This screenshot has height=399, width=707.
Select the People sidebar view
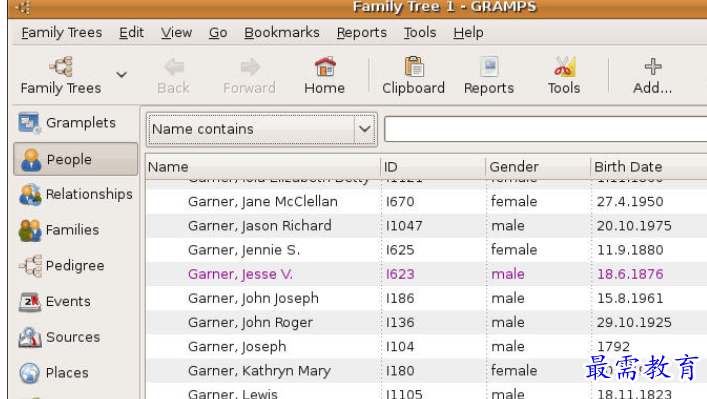(x=75, y=159)
